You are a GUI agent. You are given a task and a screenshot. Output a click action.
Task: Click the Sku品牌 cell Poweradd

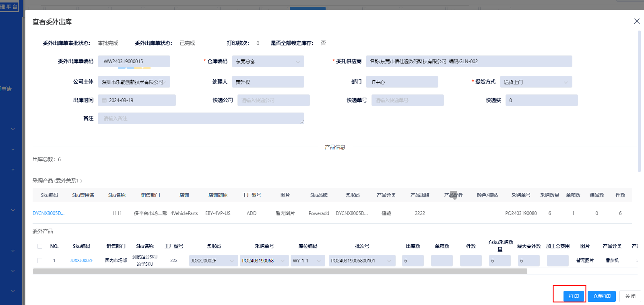(x=319, y=213)
